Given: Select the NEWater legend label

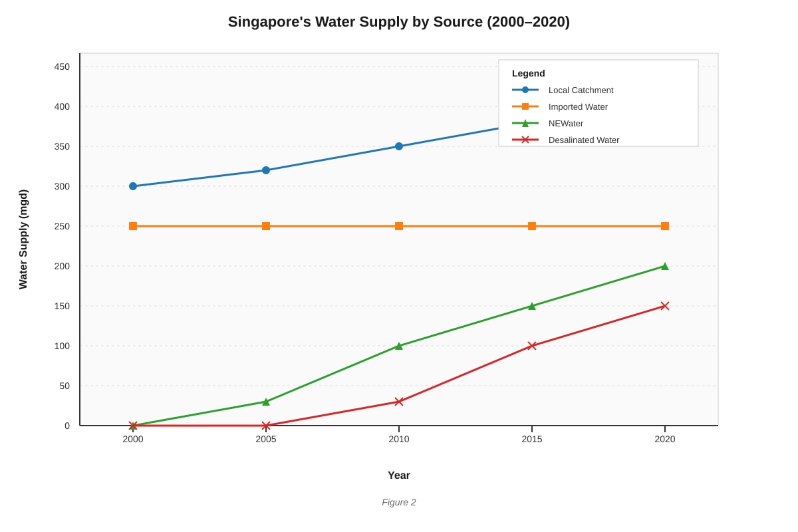Looking at the screenshot, I should [x=566, y=123].
